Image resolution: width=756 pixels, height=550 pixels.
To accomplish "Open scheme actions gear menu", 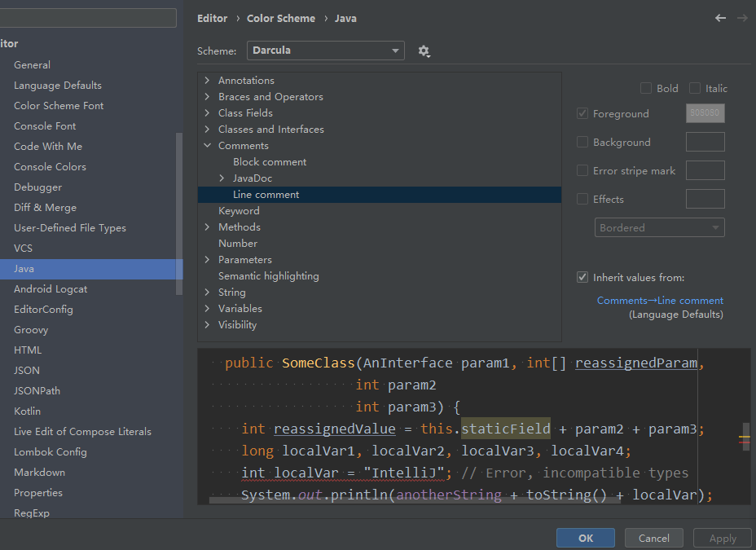I will point(424,51).
